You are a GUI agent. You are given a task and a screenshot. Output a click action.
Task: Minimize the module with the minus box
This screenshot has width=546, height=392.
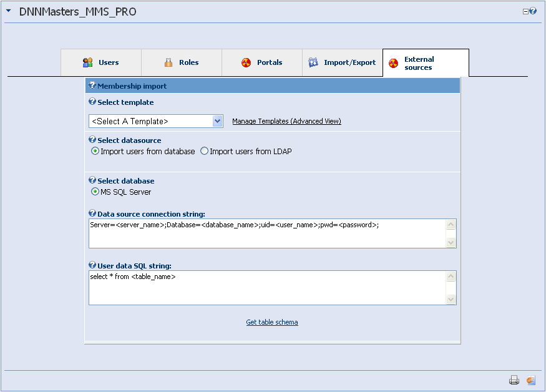pos(525,11)
